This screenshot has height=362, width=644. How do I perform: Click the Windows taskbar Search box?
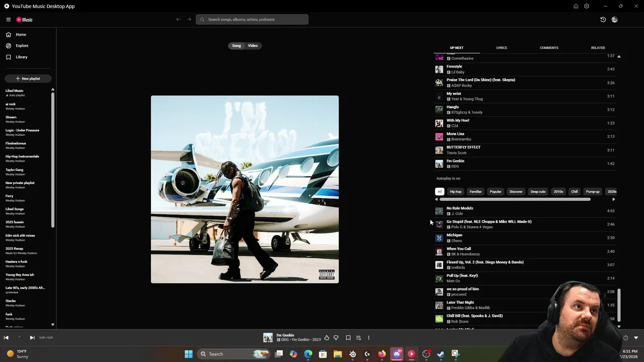[233, 354]
